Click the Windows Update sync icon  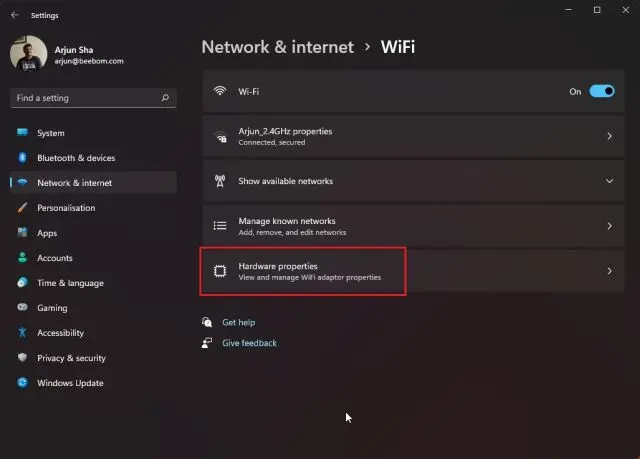22,383
